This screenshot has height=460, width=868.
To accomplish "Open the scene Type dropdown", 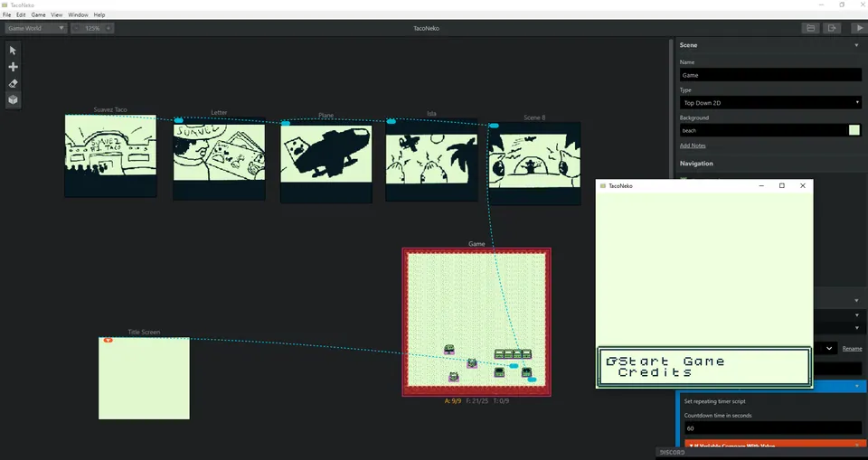I will tap(770, 103).
